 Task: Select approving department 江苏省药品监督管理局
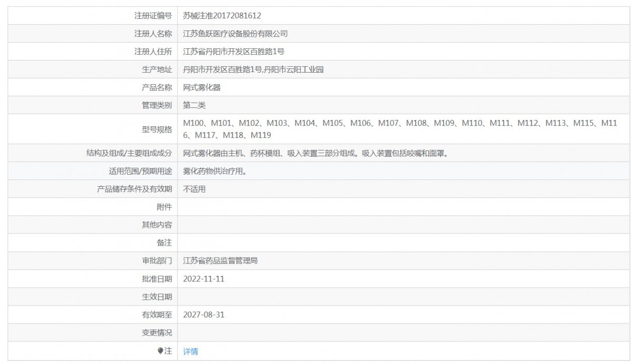pyautogui.click(x=220, y=261)
